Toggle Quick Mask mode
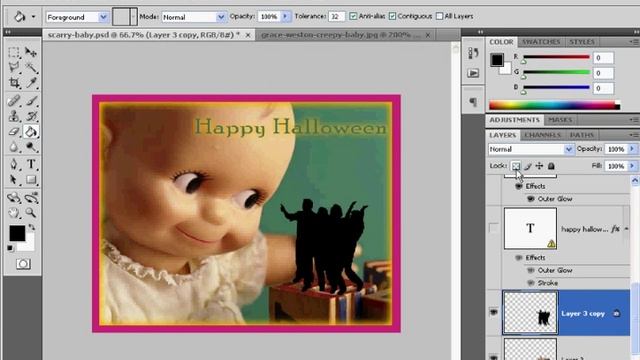 23,264
